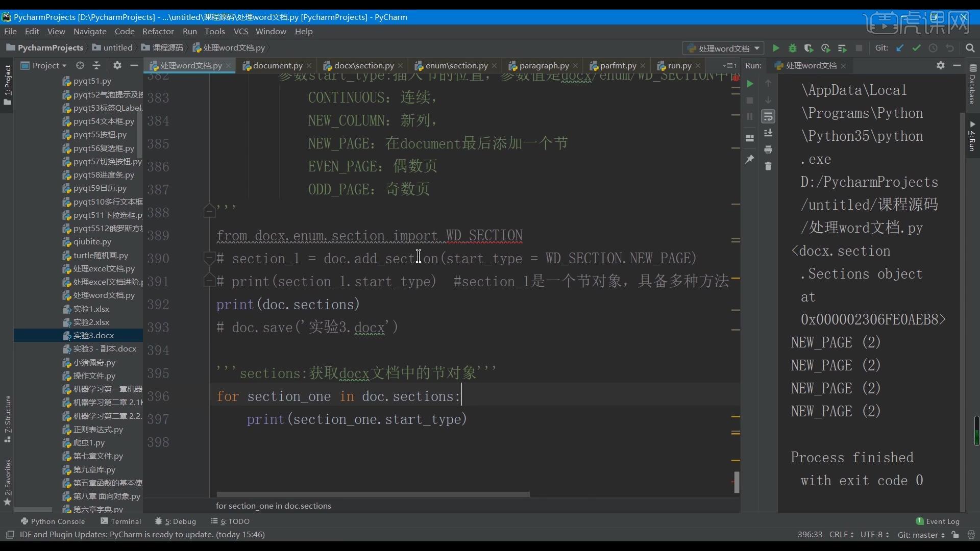Print the Run console output

[768, 149]
